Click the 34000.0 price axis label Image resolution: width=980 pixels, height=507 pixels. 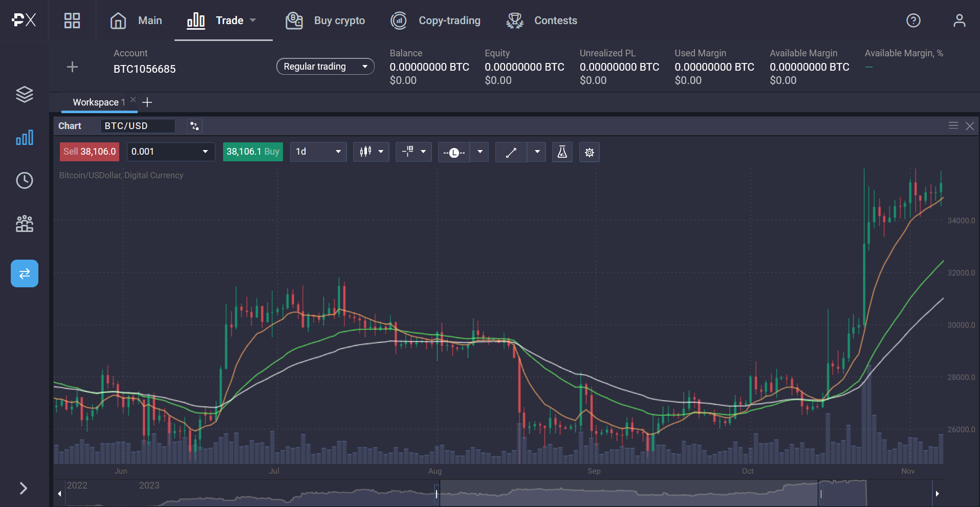point(961,221)
